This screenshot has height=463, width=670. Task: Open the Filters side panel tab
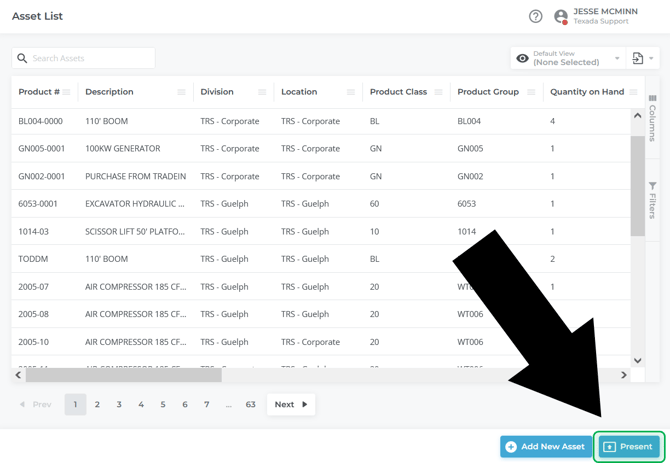point(652,200)
